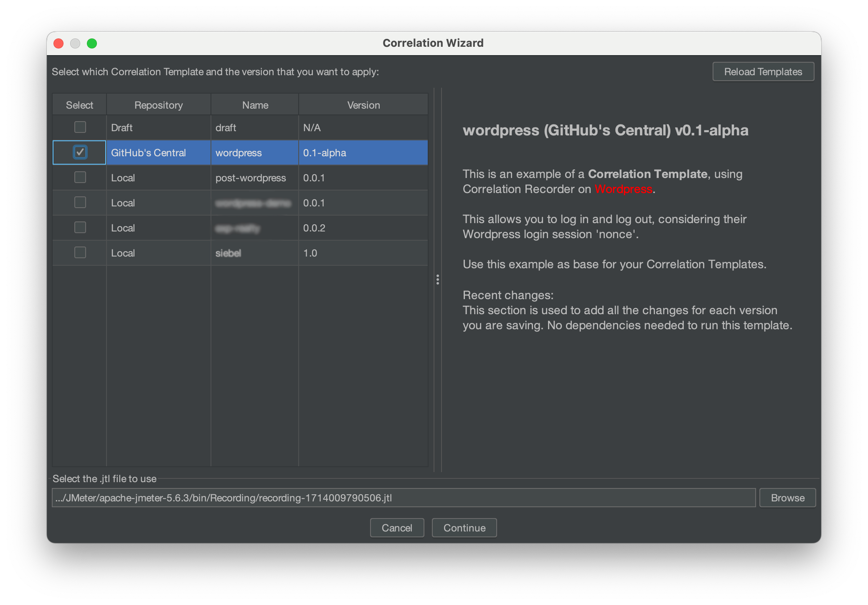Viewport: 868px width, 605px height.
Task: Click Local repository cell in siebel row
Action: 159,253
